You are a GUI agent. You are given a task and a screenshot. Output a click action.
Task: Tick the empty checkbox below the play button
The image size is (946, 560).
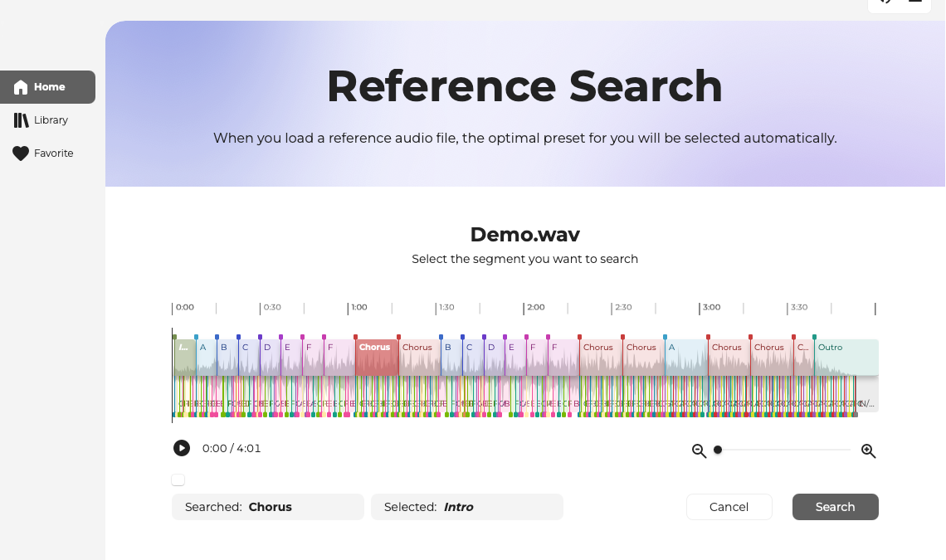click(178, 480)
